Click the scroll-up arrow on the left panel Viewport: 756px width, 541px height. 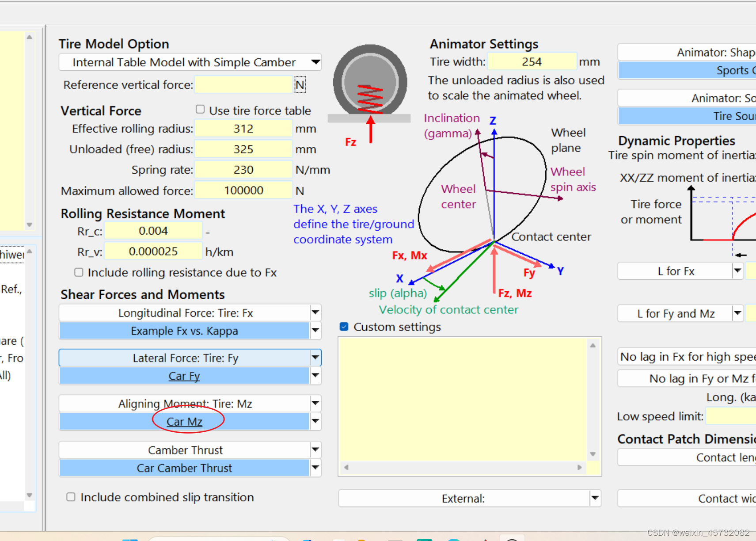click(29, 37)
